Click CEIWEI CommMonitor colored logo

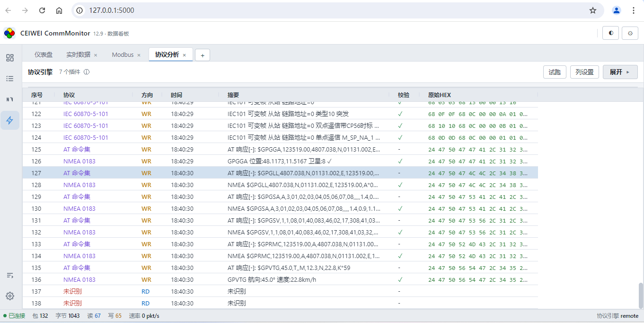tap(9, 33)
